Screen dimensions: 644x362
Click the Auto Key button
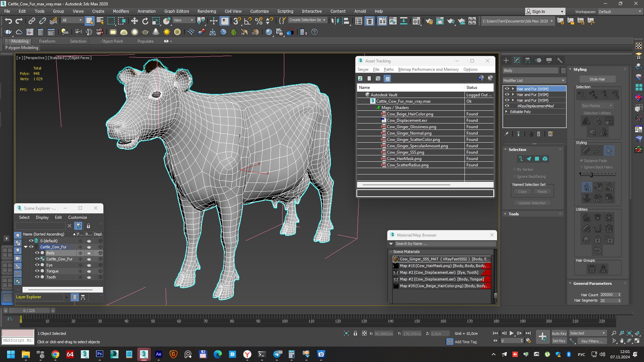coord(559,333)
